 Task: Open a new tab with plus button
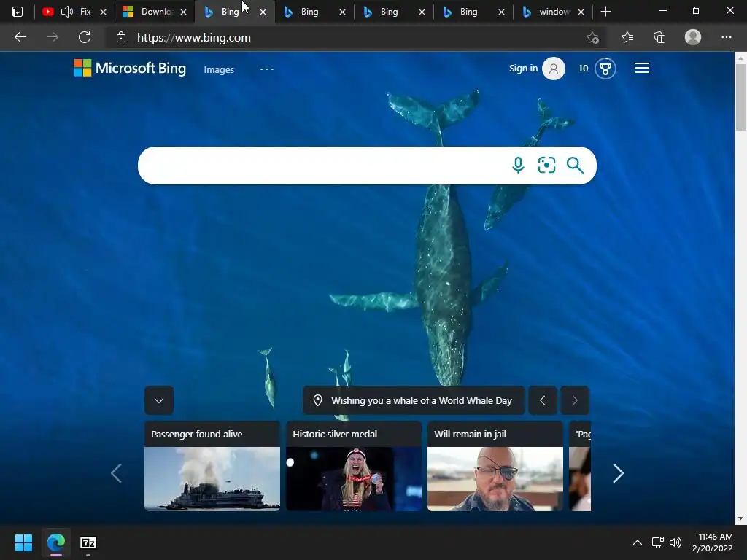coord(605,12)
